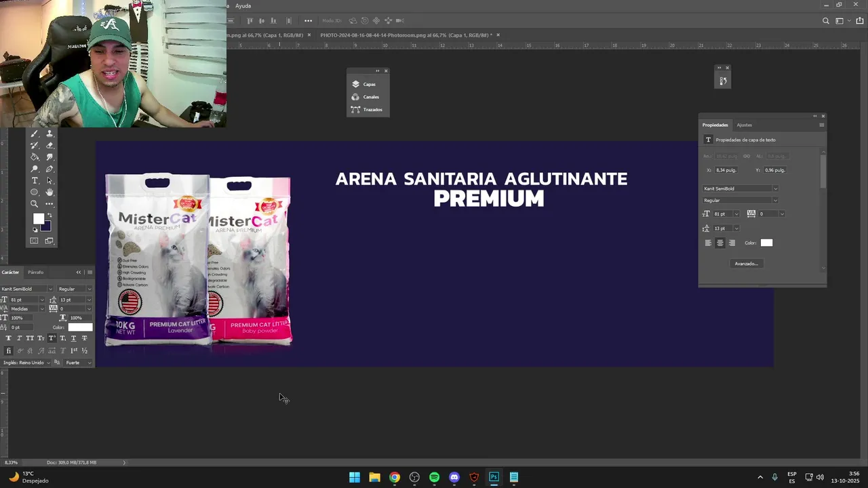Switch to the Propiedades tab

[715, 125]
